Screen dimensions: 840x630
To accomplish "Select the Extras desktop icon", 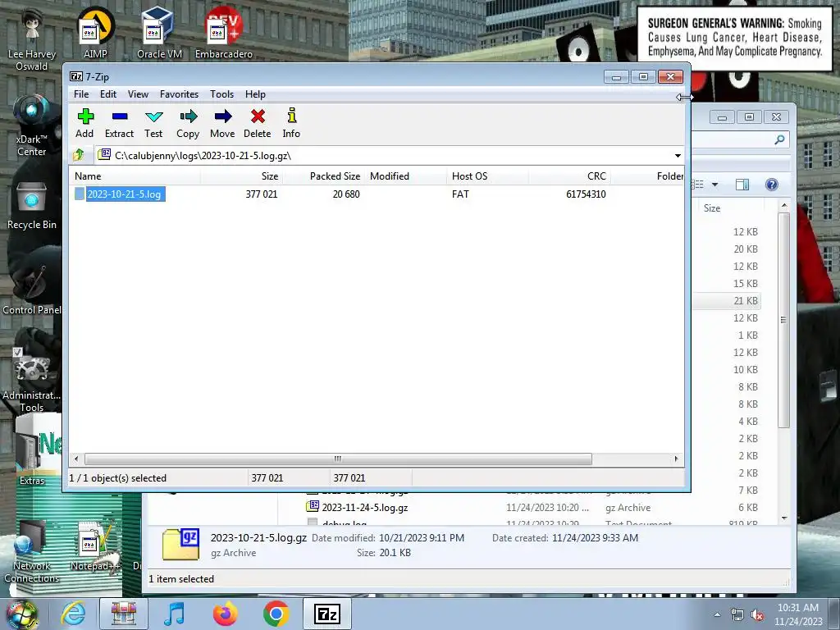I will click(32, 459).
